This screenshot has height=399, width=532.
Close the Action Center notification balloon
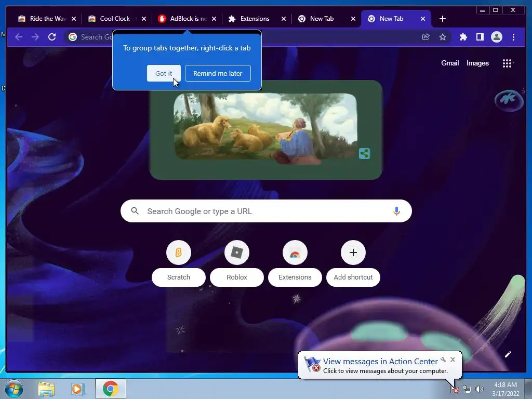453,360
